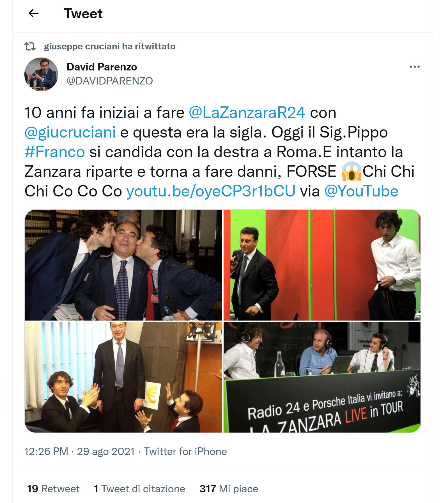Open the @giucruciani mention link

click(70, 132)
